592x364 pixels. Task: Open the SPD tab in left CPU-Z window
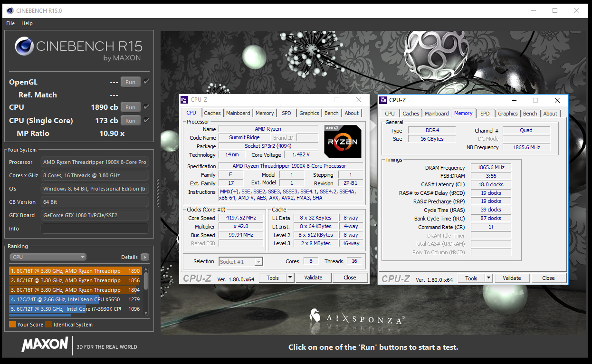pos(286,113)
